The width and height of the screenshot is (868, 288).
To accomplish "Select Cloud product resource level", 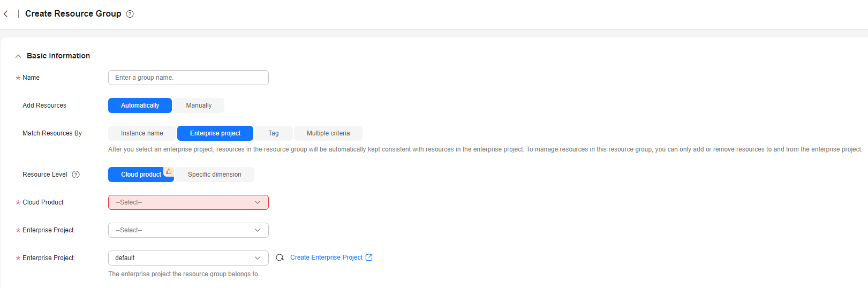I will (x=141, y=175).
